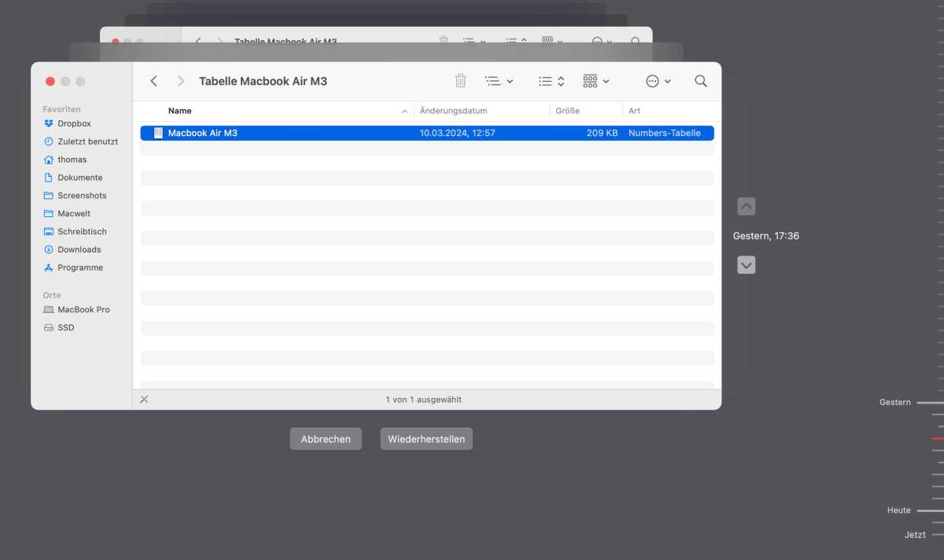Click the trash delete icon in toolbar
The width and height of the screenshot is (944, 560).
point(461,81)
